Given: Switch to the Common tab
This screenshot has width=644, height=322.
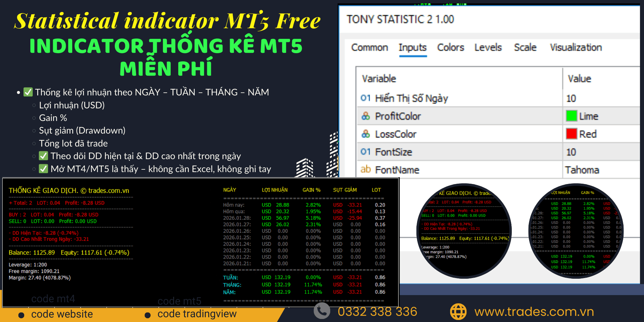Looking at the screenshot, I should 369,47.
